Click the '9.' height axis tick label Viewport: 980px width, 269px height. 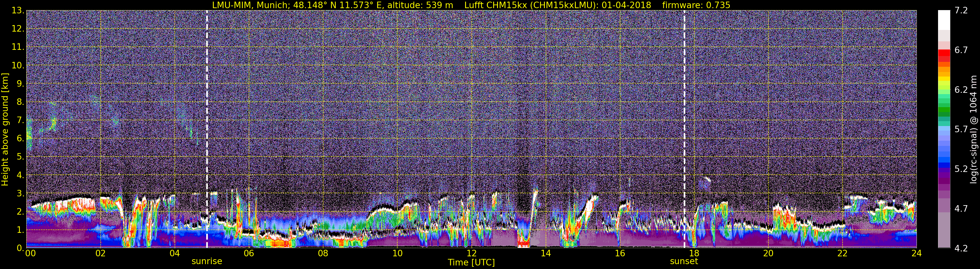pyautogui.click(x=20, y=83)
